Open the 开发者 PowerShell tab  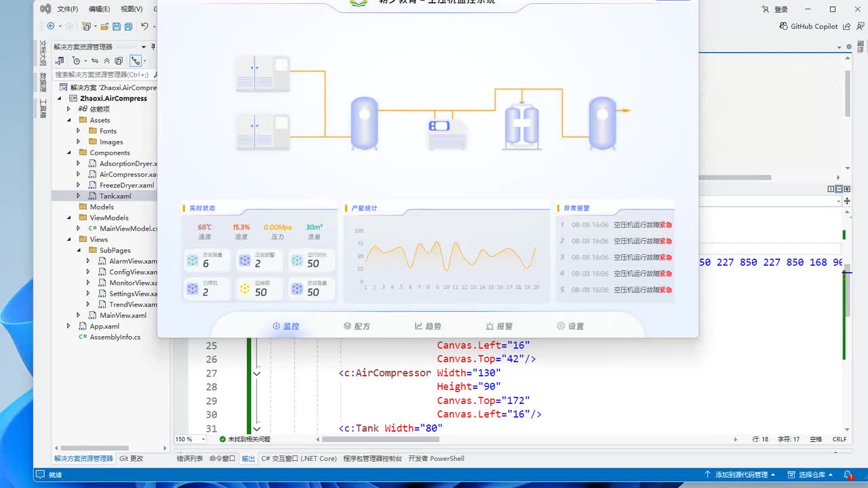point(436,458)
